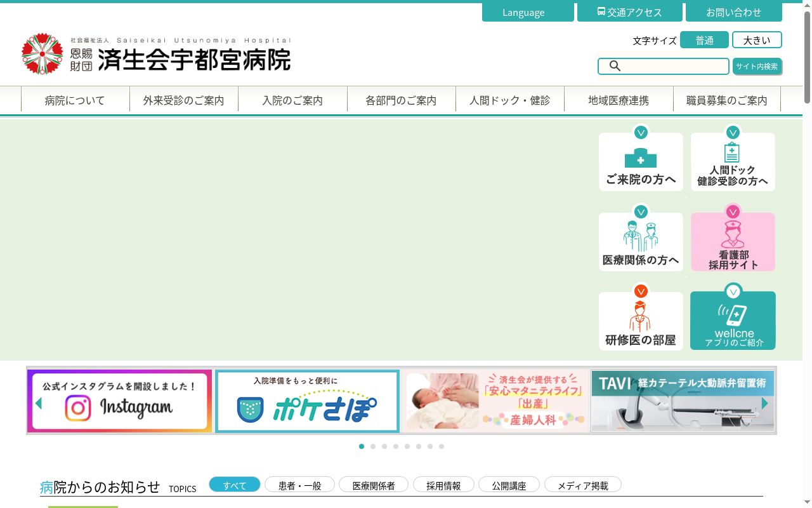Open 地域医療連携 menu
Image resolution: width=812 pixels, height=508 pixels.
click(619, 100)
